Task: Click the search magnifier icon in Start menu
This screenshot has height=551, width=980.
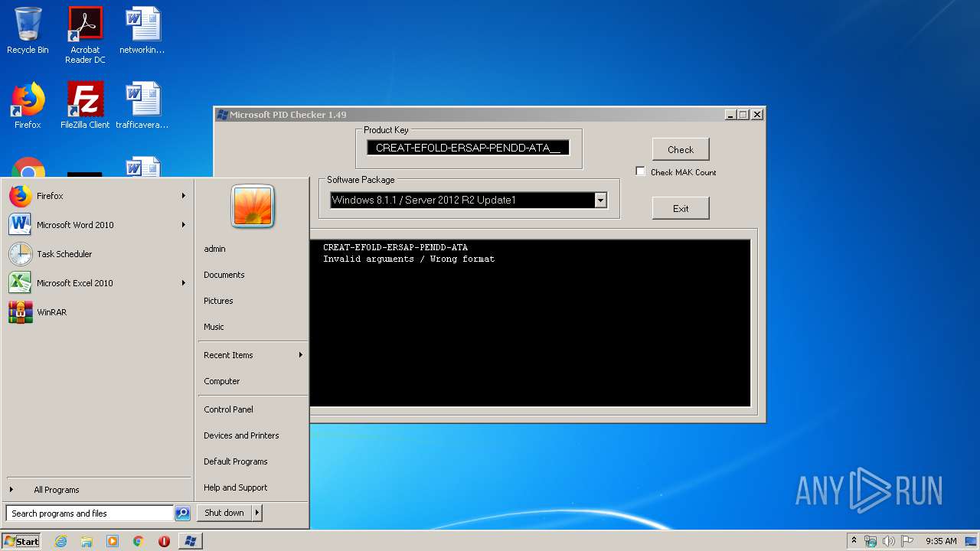Action: 182,514
